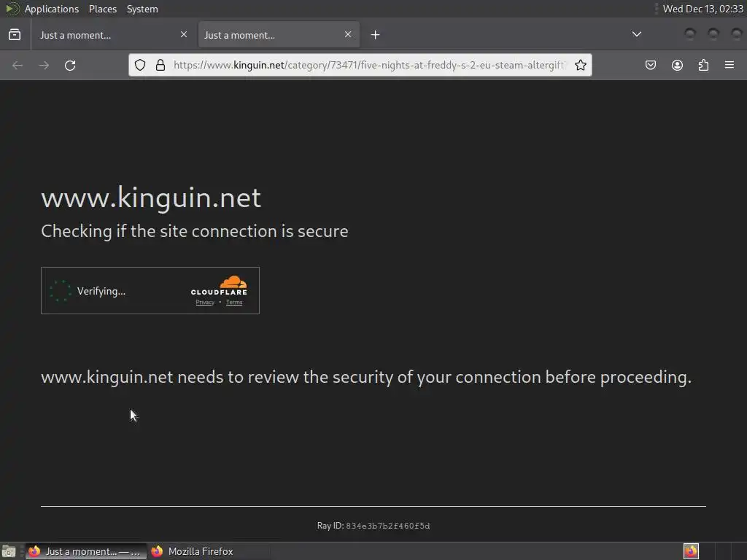This screenshot has height=560, width=747.
Task: Click the Firefox icon in bottom-right tray
Action: (x=691, y=551)
